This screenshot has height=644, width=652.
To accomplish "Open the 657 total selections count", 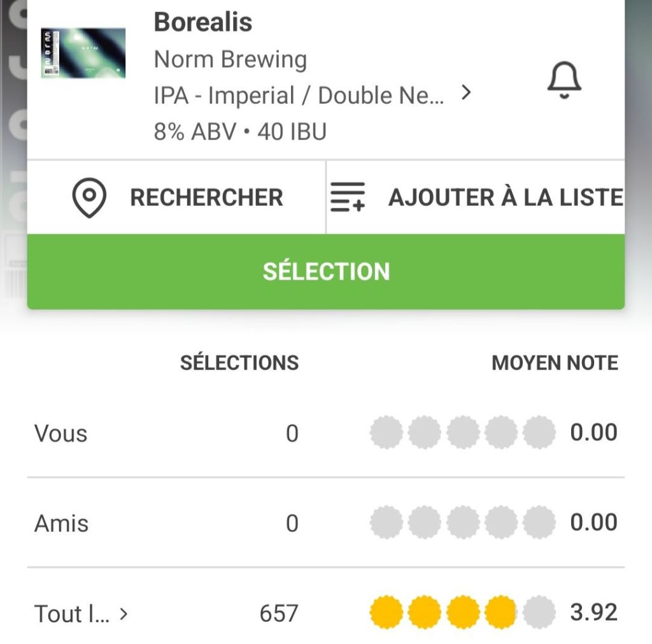I will coord(278,613).
